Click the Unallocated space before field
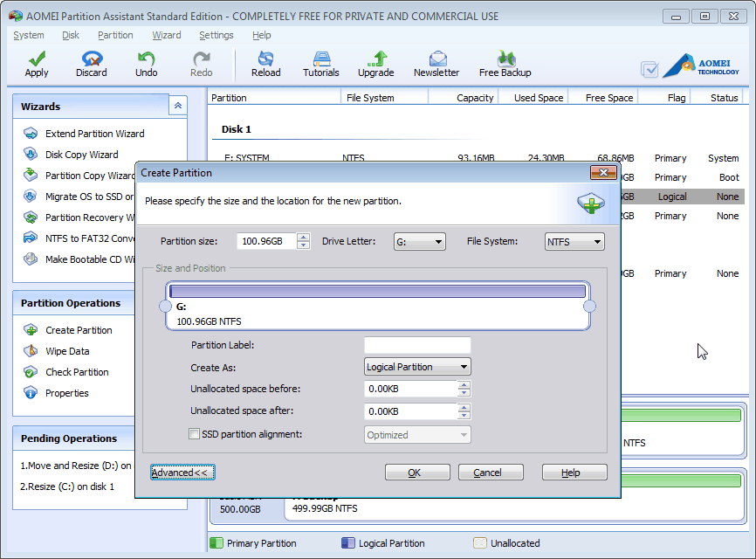Screen dimensions: 756x559 click(x=410, y=389)
